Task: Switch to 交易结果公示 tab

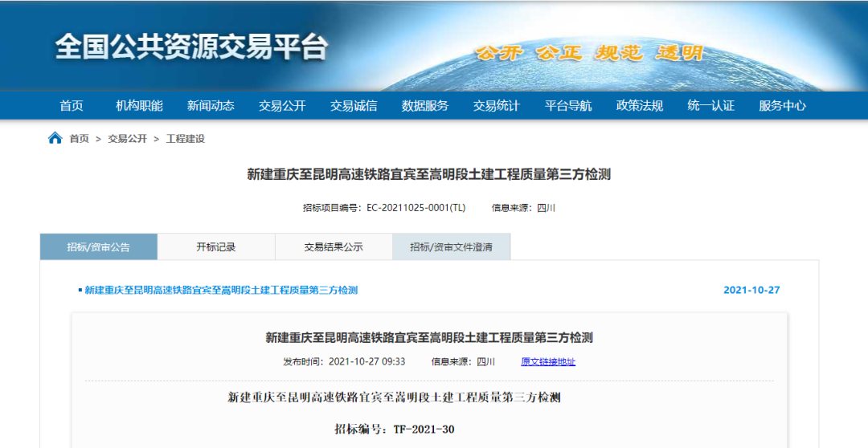Action: point(334,246)
